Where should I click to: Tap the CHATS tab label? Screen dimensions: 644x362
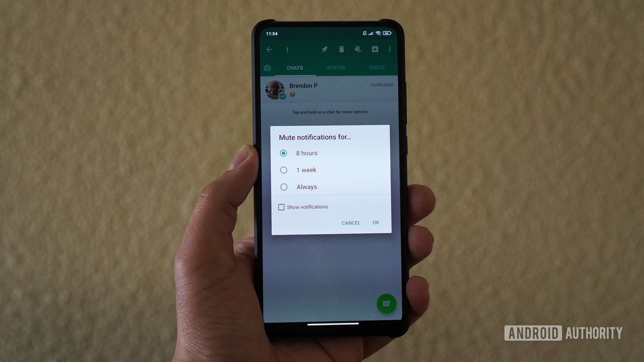pos(294,68)
